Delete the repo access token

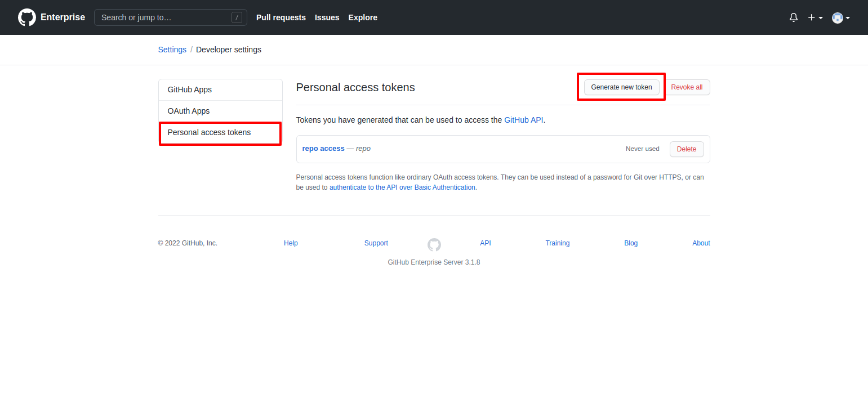pos(687,149)
